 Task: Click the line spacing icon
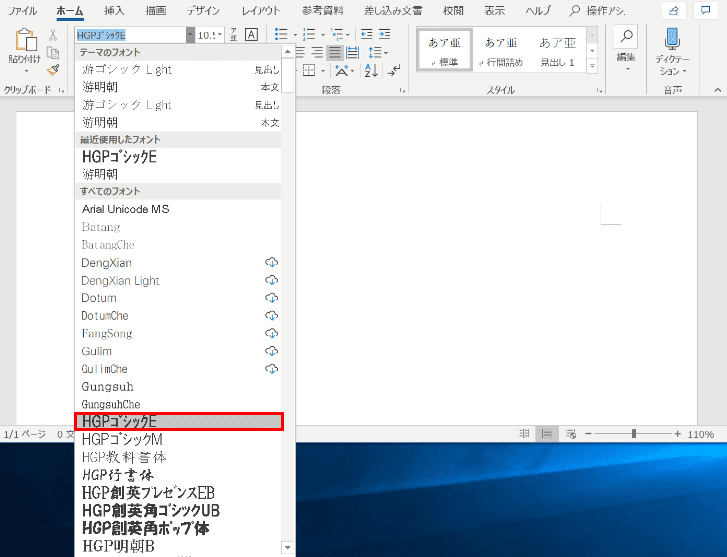[x=375, y=52]
